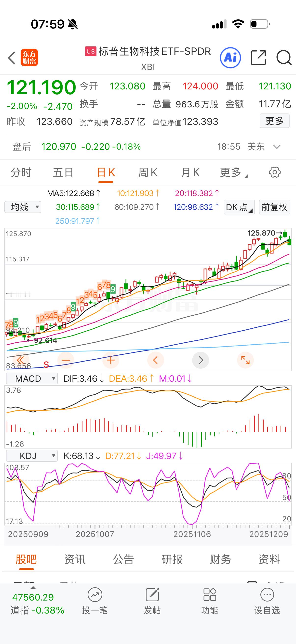Image resolution: width=296 pixels, height=644 pixels.
Task: Tap the MA 120:98.632 value
Action: click(x=196, y=207)
